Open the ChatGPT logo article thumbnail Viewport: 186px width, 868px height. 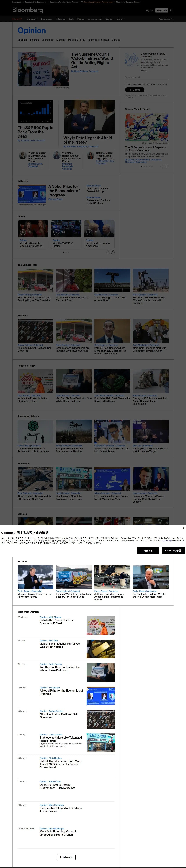[35, 432]
